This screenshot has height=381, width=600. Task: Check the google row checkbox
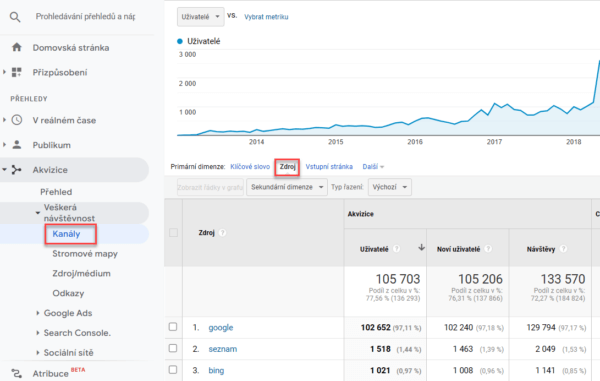pos(173,327)
